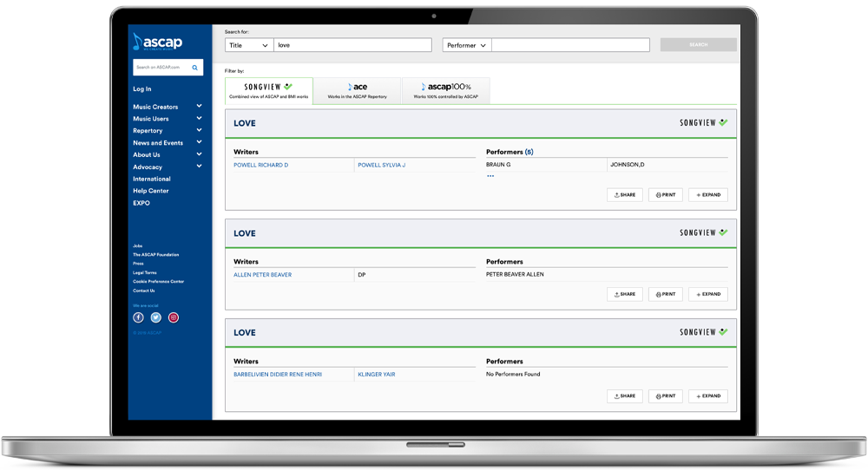Print the second LOVE result

(666, 294)
